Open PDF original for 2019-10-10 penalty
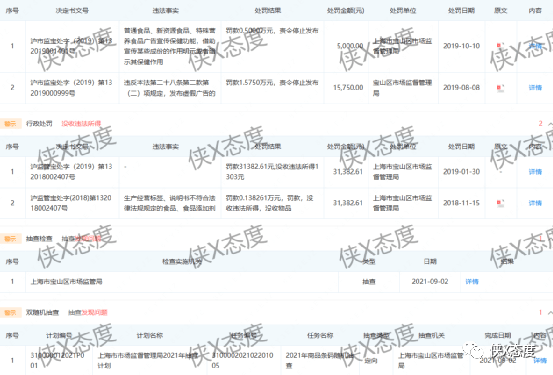The image size is (553, 375). point(500,46)
